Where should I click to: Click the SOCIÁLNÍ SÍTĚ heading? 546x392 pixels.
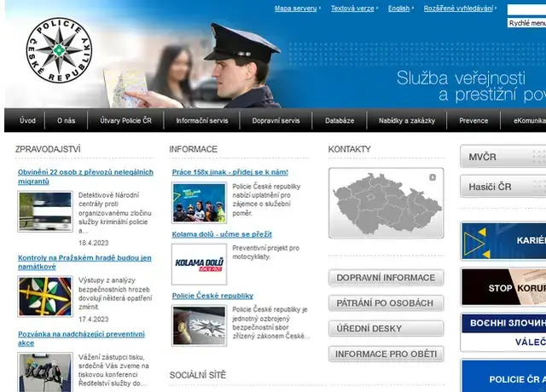(x=197, y=375)
